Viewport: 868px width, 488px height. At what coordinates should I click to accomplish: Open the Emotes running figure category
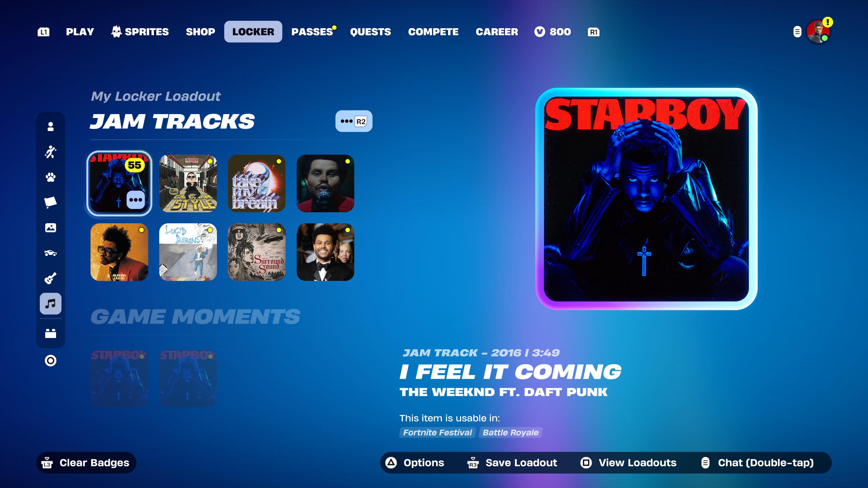click(51, 152)
